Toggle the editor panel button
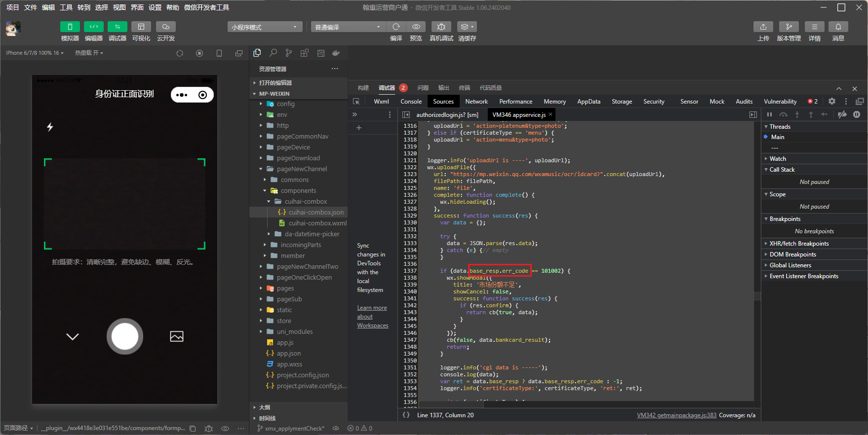868x435 pixels. [x=94, y=27]
